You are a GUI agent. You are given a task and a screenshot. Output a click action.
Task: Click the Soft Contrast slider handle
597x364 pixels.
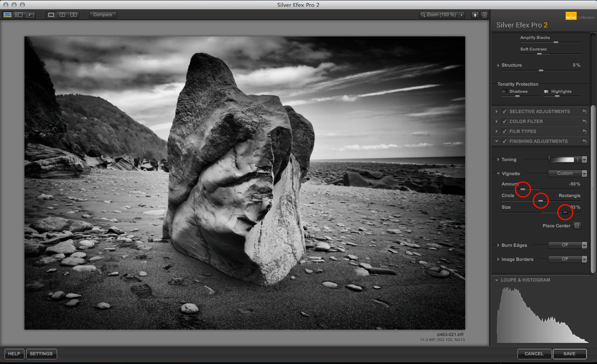[x=539, y=54]
